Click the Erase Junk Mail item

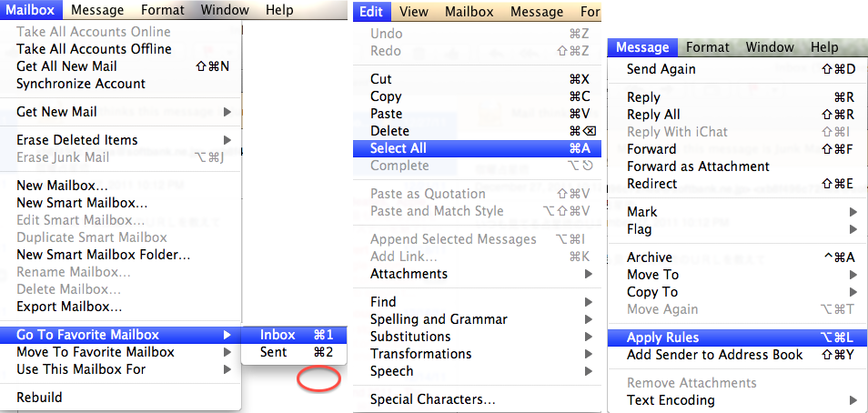point(121,157)
